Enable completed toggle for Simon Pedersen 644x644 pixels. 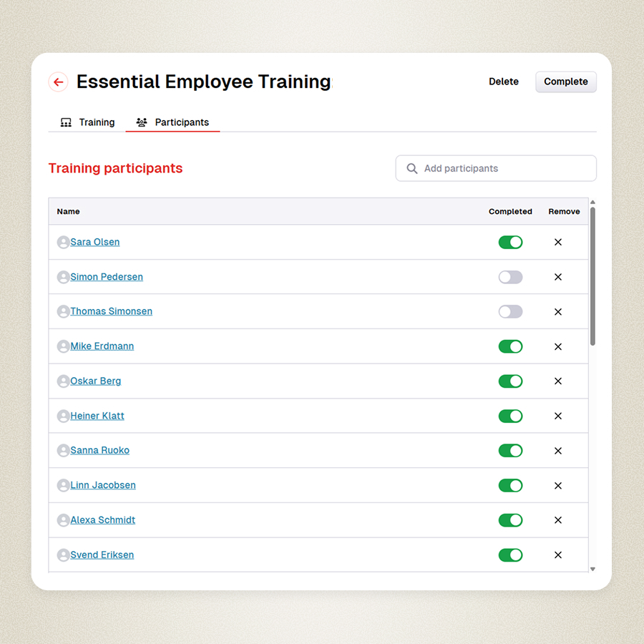pos(510,278)
